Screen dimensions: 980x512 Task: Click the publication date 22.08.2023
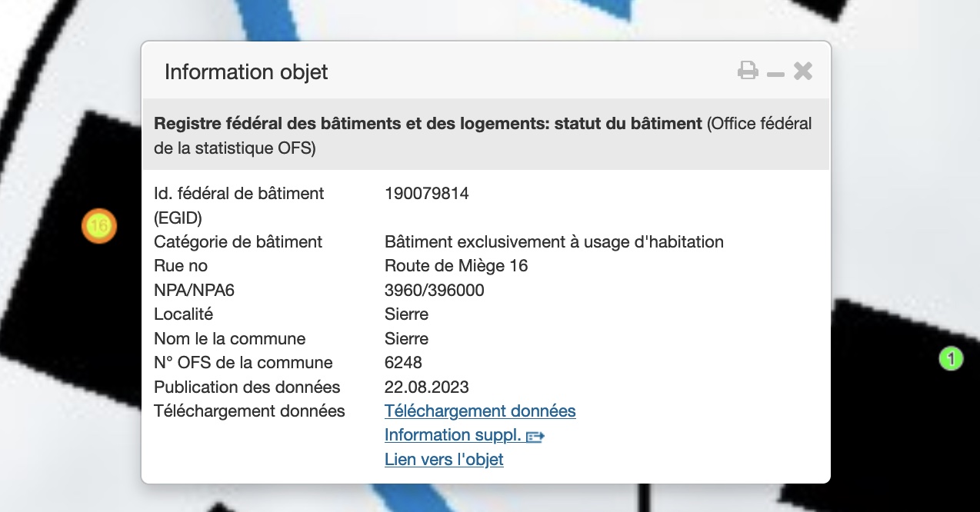click(426, 387)
